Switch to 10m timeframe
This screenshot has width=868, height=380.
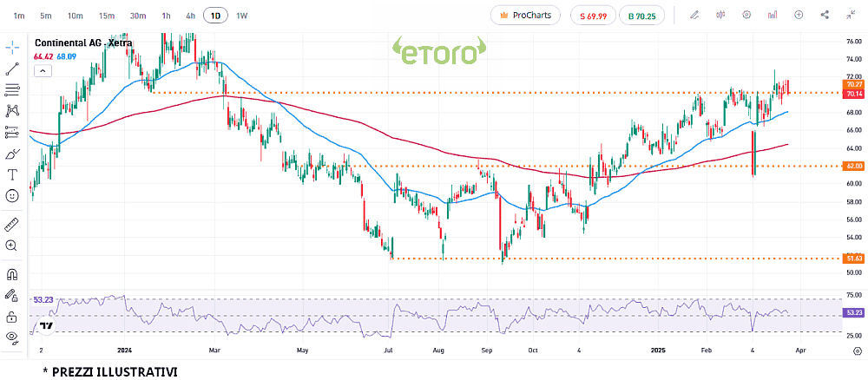tap(76, 16)
